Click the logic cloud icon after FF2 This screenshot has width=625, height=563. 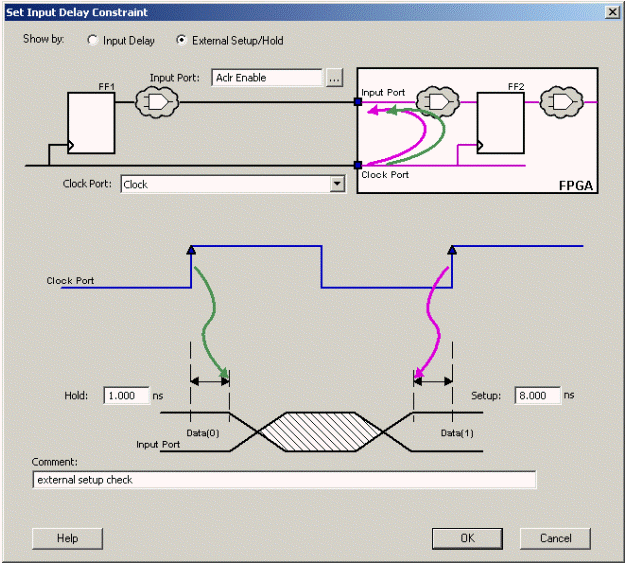(x=561, y=102)
